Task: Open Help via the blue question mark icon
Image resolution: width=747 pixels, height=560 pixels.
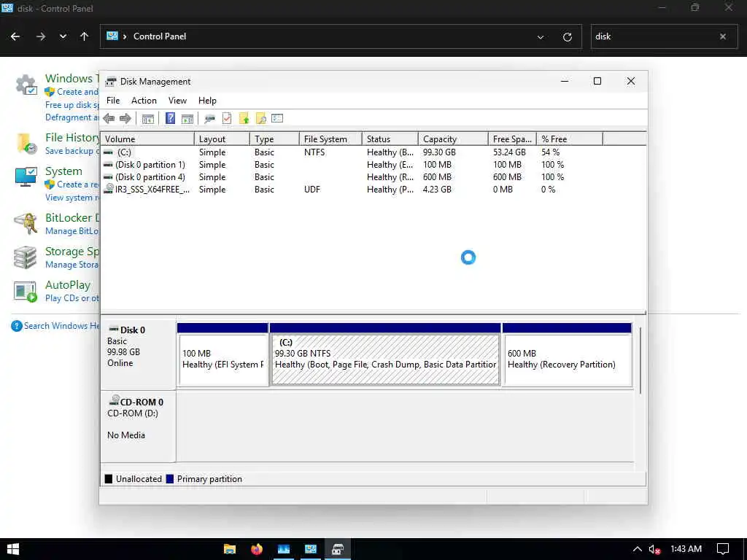Action: [x=170, y=118]
